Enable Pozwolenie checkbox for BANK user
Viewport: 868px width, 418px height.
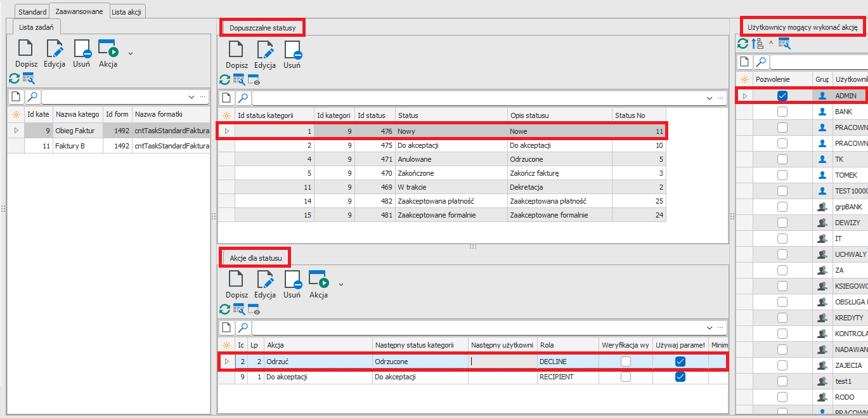click(782, 112)
